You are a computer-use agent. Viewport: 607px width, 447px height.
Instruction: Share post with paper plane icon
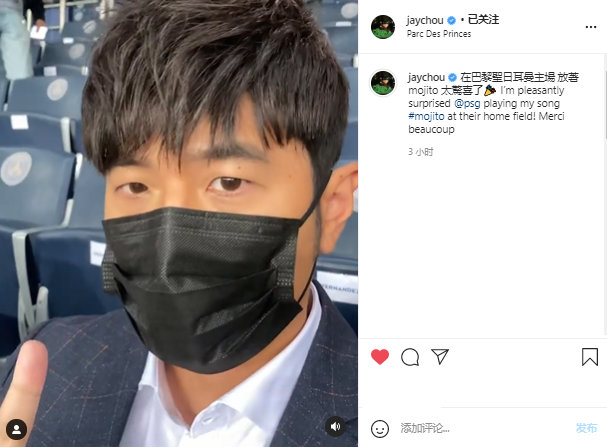click(x=440, y=356)
